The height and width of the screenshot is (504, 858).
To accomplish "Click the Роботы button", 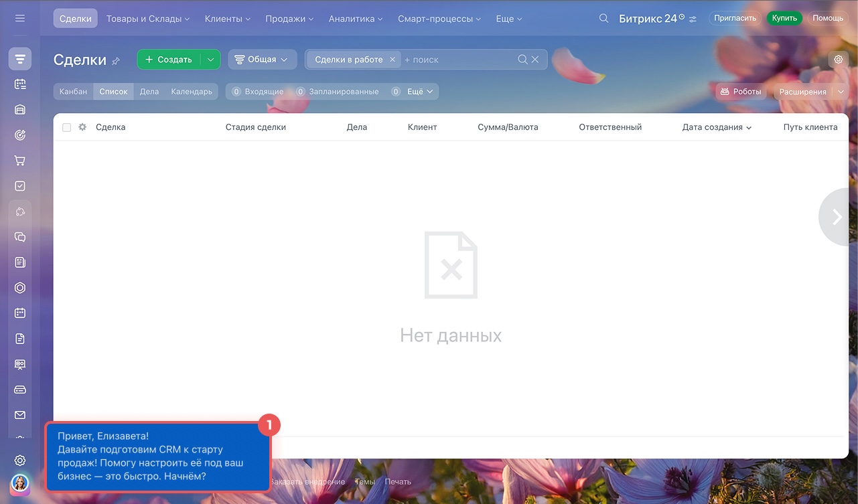I will point(740,92).
